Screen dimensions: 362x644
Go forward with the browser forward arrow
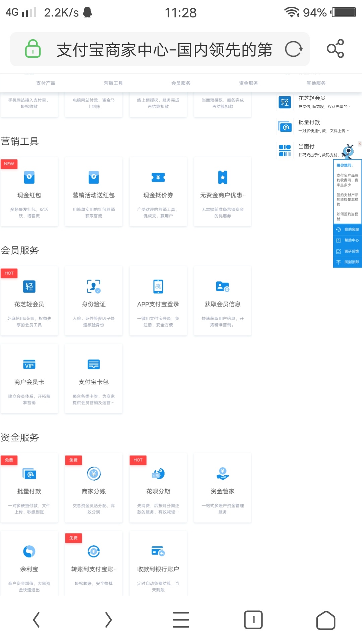point(108,620)
